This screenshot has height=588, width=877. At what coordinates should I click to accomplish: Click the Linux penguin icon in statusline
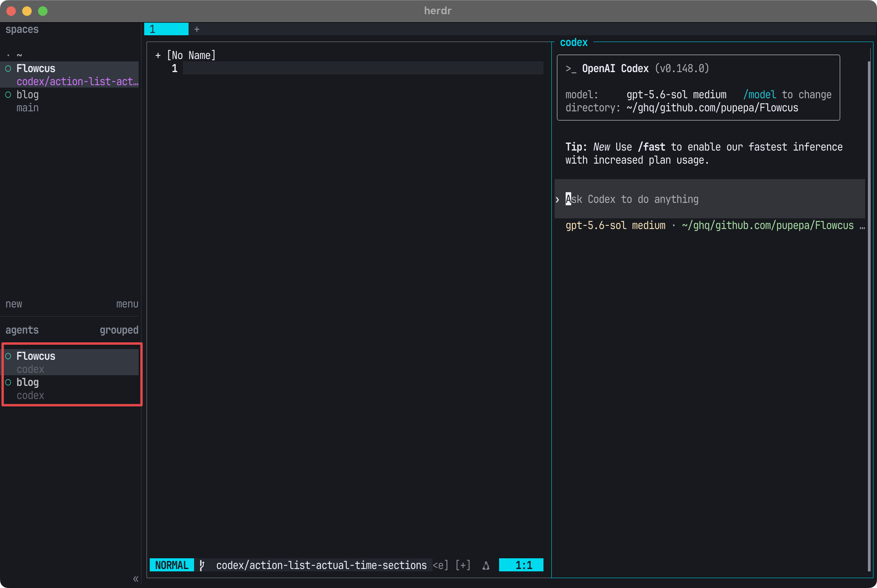(x=486, y=565)
